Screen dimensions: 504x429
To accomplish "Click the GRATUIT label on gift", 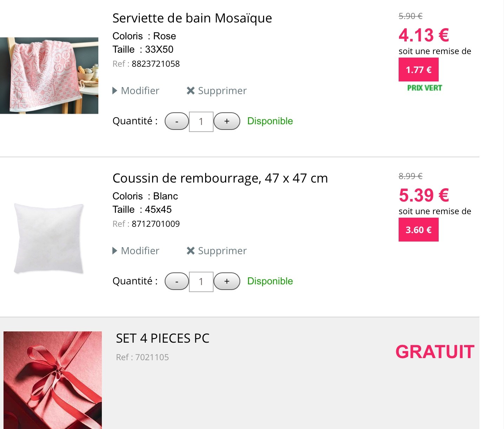I will click(435, 352).
